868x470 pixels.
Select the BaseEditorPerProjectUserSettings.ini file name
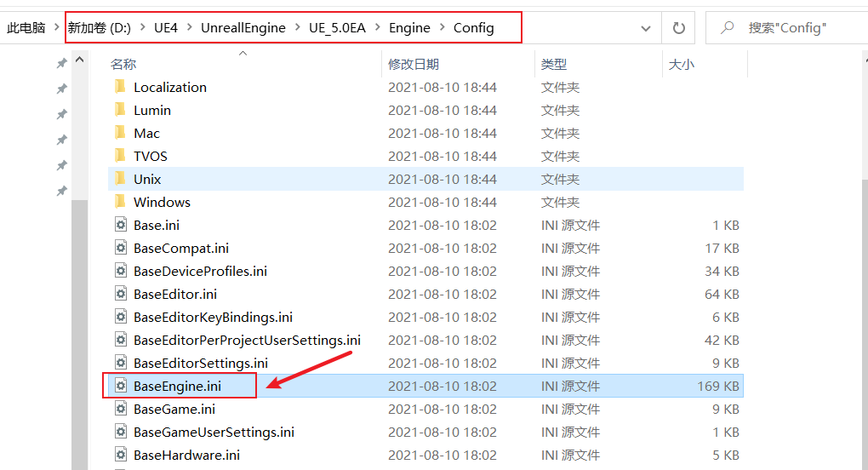(x=247, y=340)
